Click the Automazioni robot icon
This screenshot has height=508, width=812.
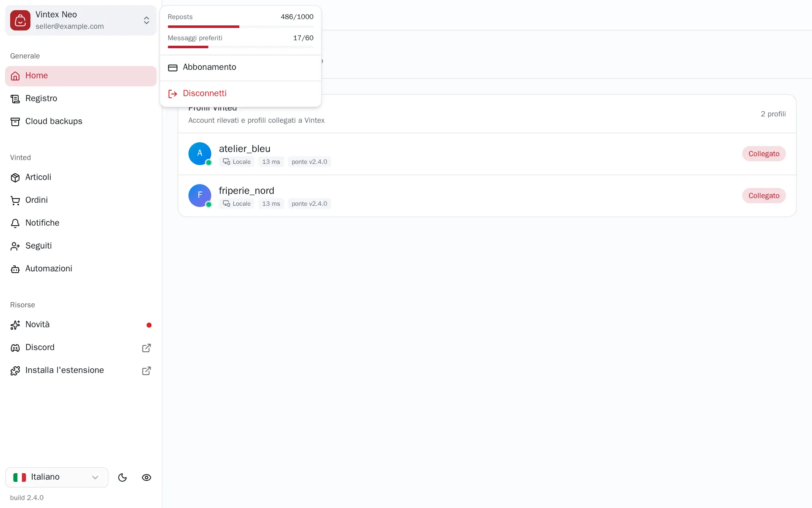[15, 269]
